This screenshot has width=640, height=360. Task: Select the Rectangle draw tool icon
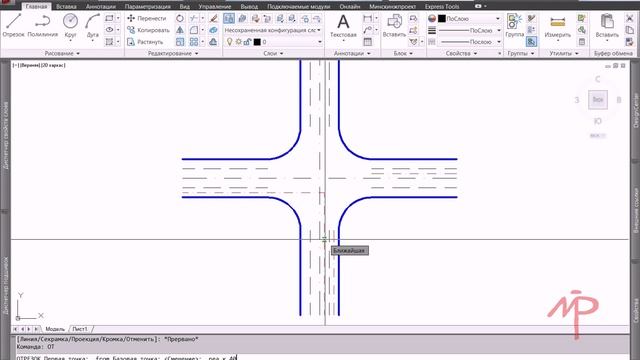(x=109, y=18)
